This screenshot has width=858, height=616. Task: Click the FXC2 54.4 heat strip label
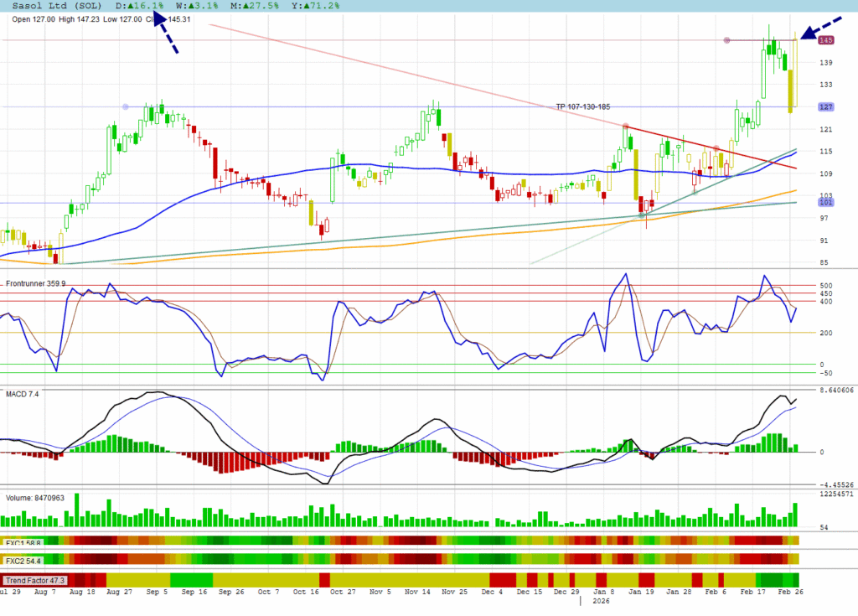[x=23, y=560]
